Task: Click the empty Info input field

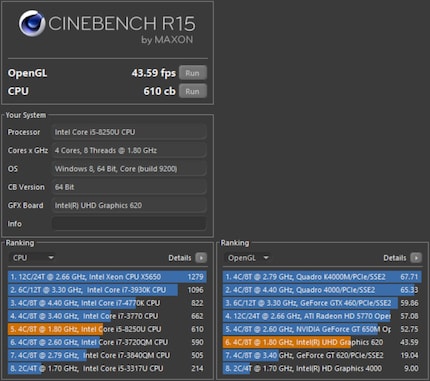Action: [x=129, y=224]
